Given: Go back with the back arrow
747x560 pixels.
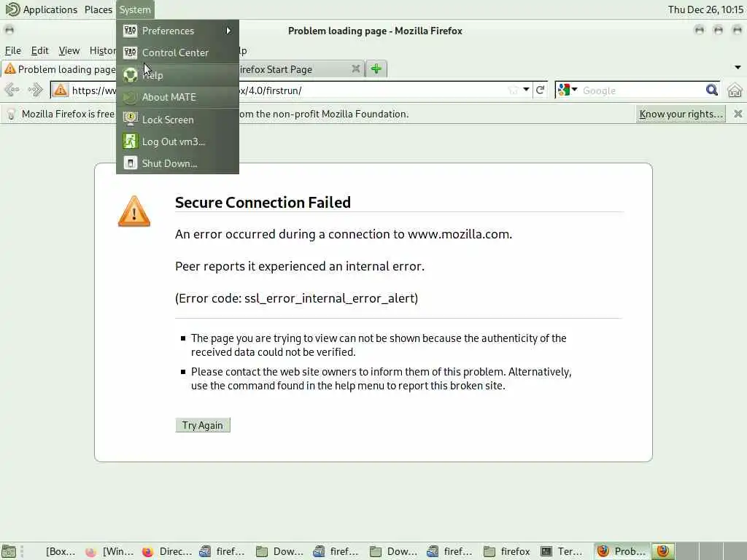Looking at the screenshot, I should pos(12,90).
